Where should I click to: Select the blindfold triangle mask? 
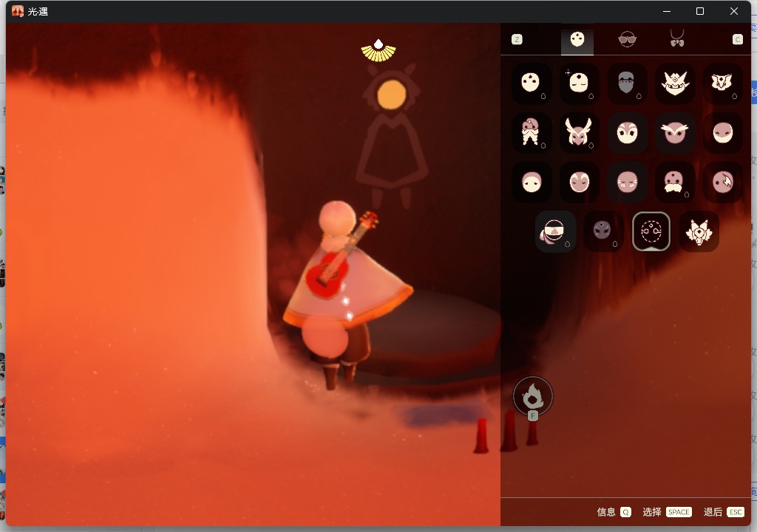tap(555, 231)
